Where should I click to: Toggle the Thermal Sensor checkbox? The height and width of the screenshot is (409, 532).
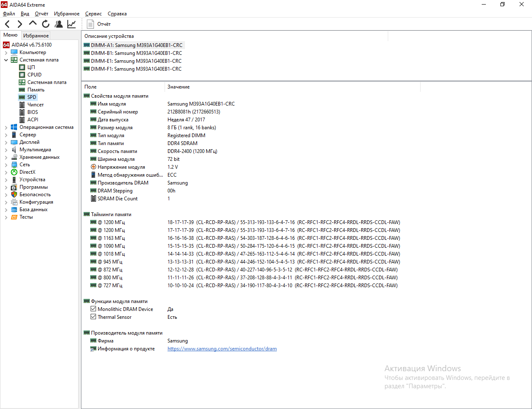click(x=94, y=317)
